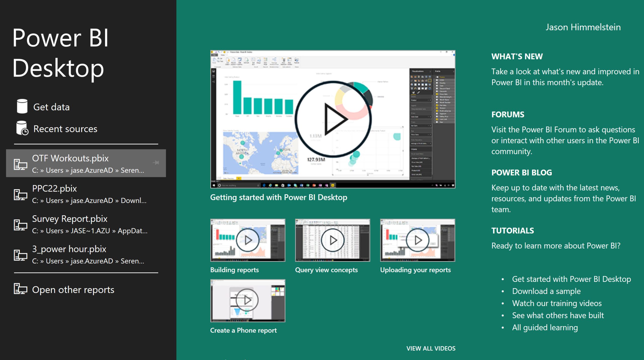644x360 pixels.
Task: Click the What's New description text
Action: coord(565,77)
